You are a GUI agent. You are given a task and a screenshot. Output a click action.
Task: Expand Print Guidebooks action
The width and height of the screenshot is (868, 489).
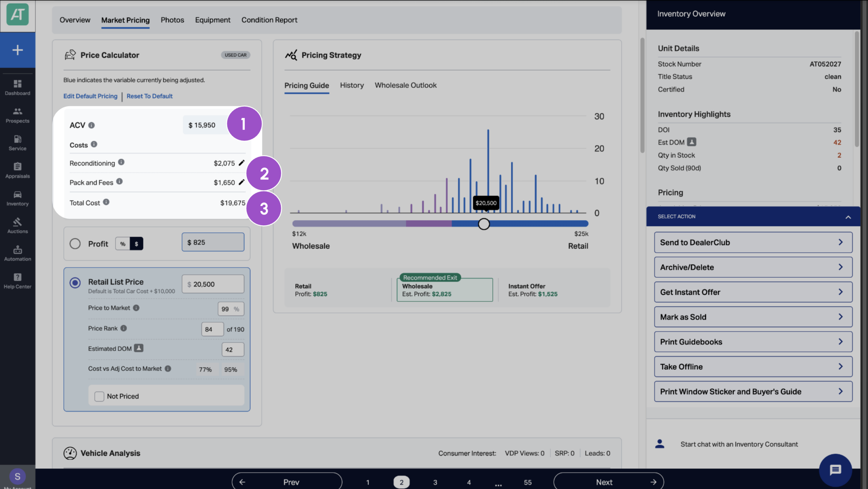(x=753, y=342)
